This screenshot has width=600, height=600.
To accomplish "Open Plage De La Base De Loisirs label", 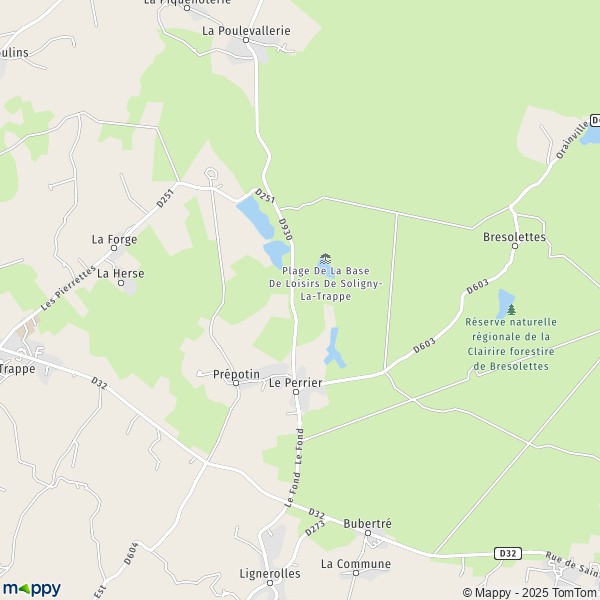I will click(x=326, y=284).
